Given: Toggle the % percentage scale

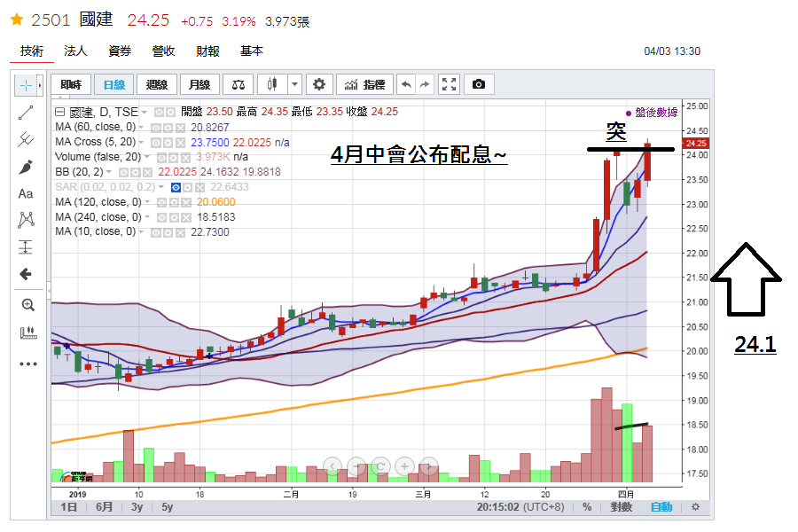Looking at the screenshot, I should [x=587, y=507].
